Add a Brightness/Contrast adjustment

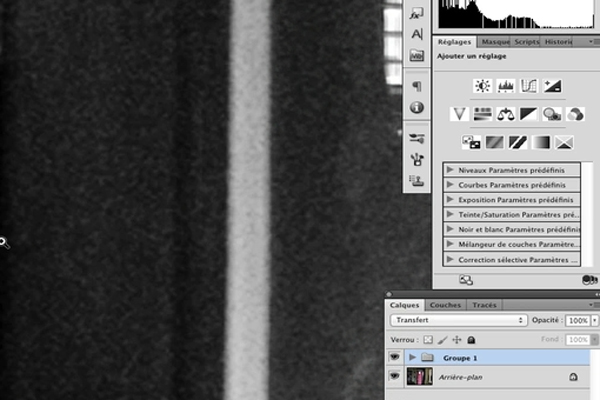tap(481, 86)
